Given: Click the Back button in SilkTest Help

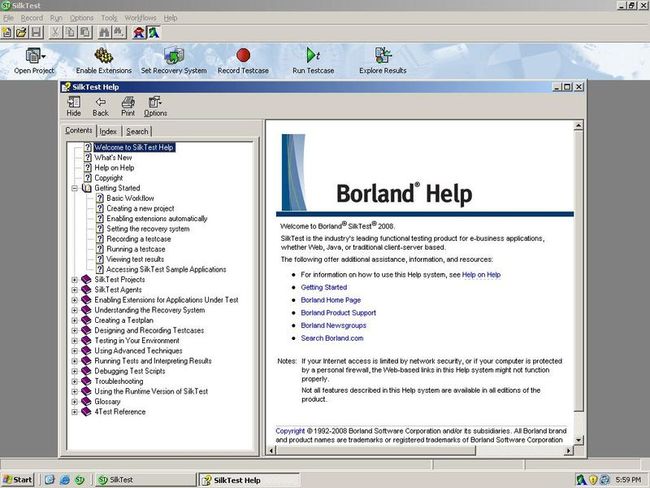Looking at the screenshot, I should (100, 107).
